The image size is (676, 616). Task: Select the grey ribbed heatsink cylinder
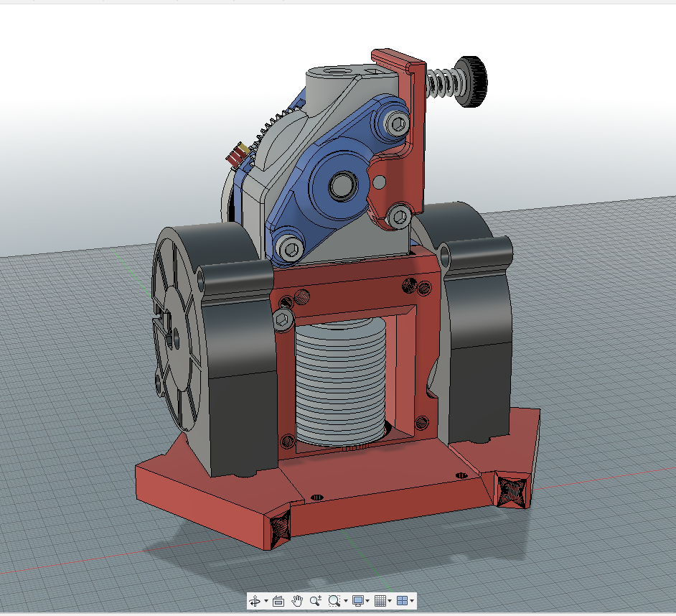[x=340, y=383]
